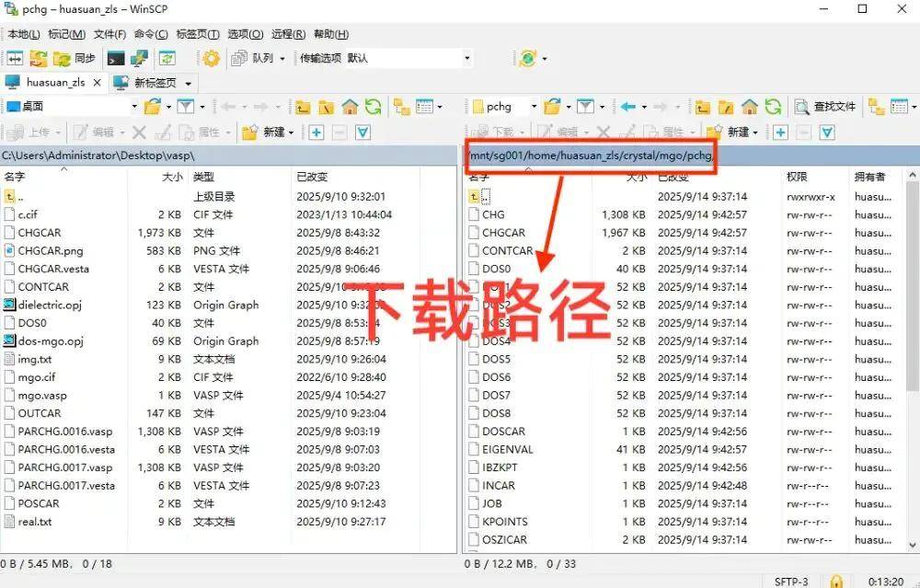
Task: Click the green globe reconnect session icon
Action: (527, 58)
